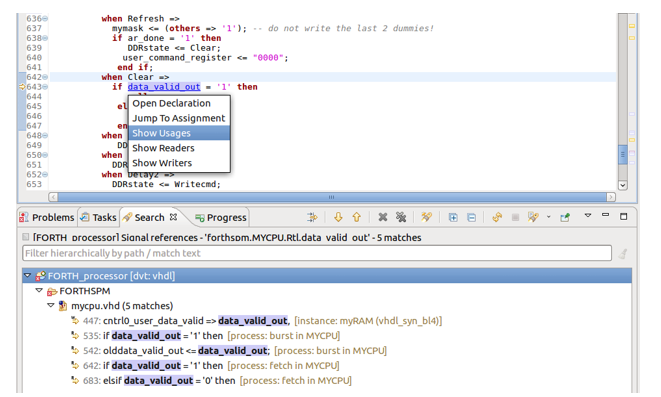Select Jump To Assignment menu entry

pos(179,118)
